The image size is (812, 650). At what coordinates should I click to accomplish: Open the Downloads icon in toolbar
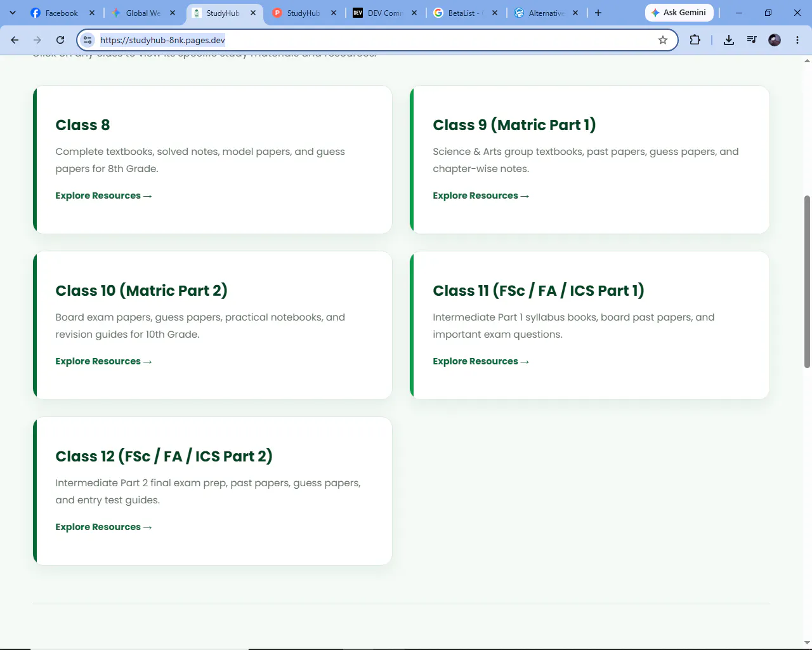tap(729, 40)
